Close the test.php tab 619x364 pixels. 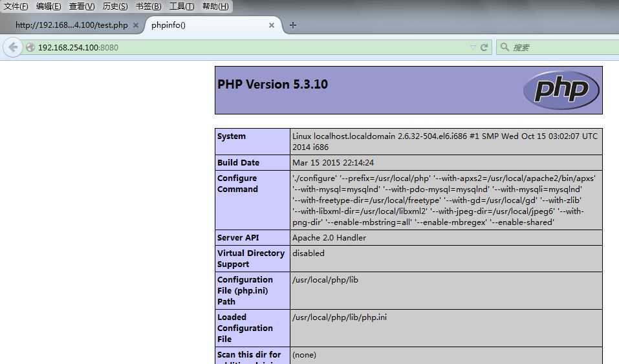(x=136, y=25)
